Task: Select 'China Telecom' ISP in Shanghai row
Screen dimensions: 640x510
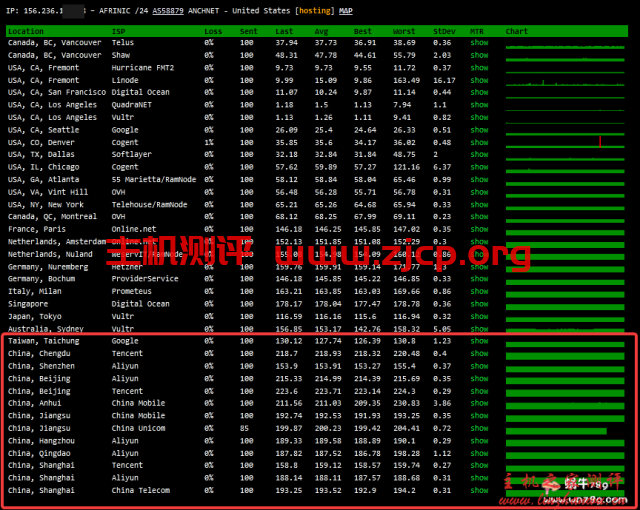Action: [x=141, y=490]
